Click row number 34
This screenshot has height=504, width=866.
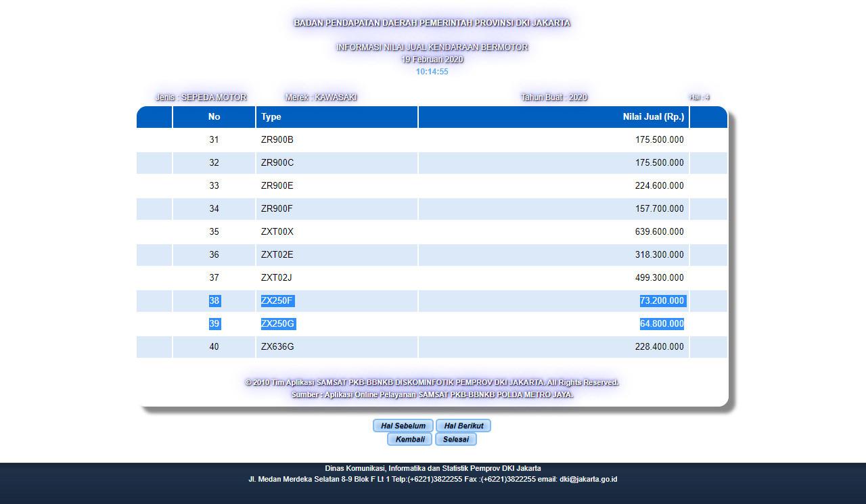pyautogui.click(x=214, y=209)
